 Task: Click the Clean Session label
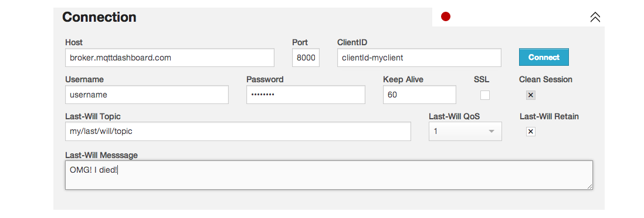tap(545, 79)
